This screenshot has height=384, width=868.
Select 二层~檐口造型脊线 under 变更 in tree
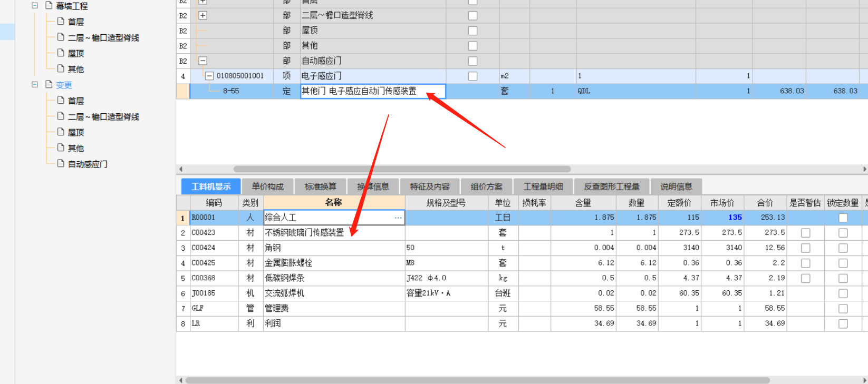point(103,116)
